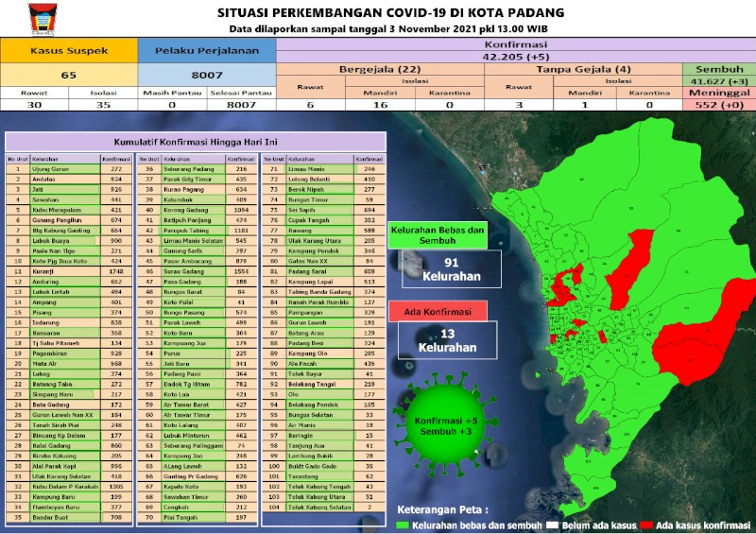The width and height of the screenshot is (756, 534).
Task: Click the Bukit Gado Gado kelurahan name
Action: pyautogui.click(x=312, y=467)
